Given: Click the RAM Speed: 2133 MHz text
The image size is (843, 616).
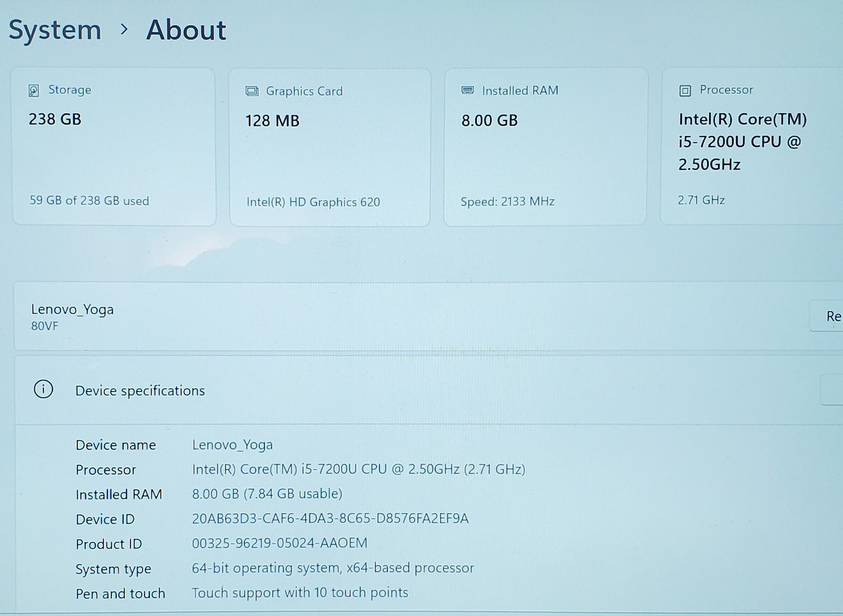Looking at the screenshot, I should (x=507, y=202).
